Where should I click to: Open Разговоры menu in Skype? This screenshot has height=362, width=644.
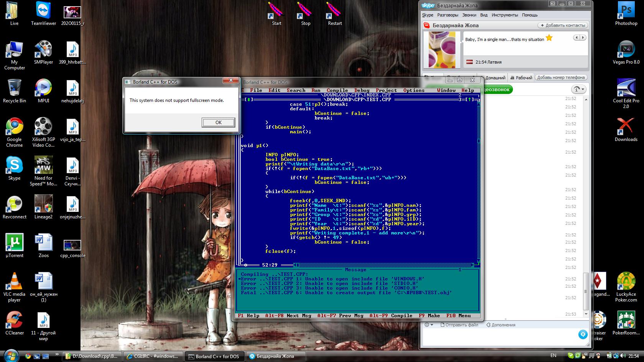[x=448, y=15]
